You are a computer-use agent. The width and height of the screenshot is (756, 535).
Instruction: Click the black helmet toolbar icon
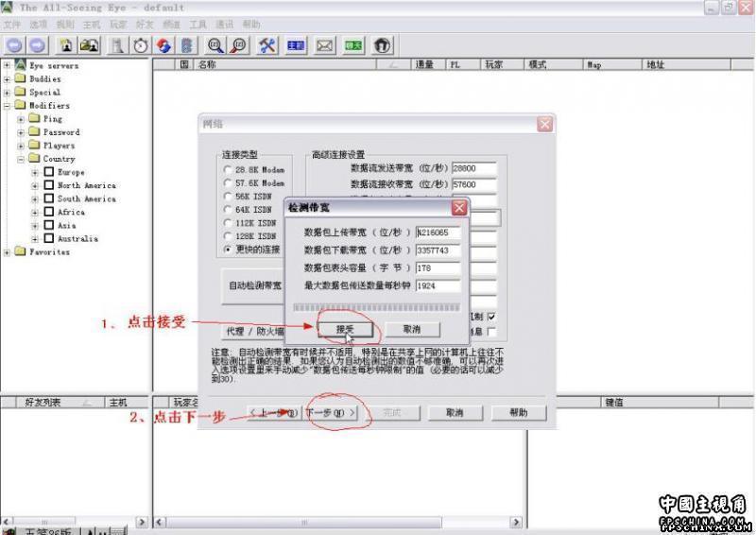(383, 45)
